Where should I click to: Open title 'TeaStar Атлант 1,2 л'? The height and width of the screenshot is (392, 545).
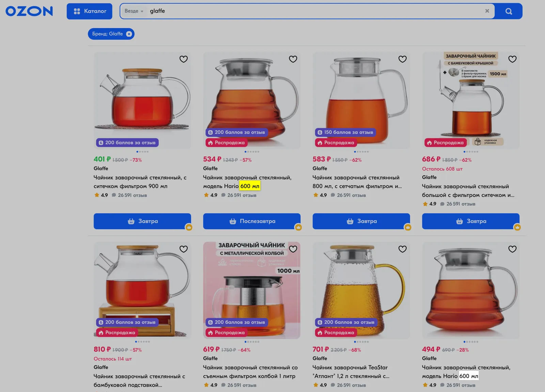(351, 372)
